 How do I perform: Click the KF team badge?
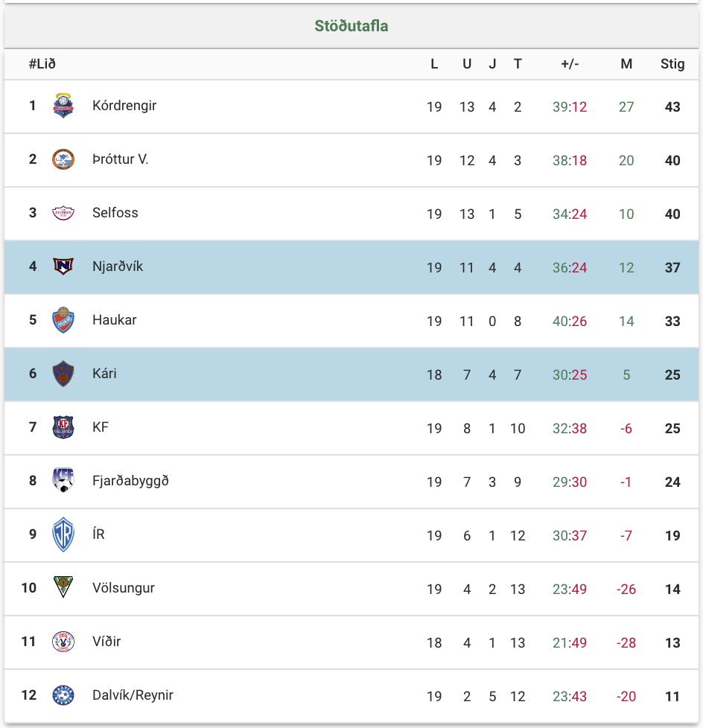63,427
